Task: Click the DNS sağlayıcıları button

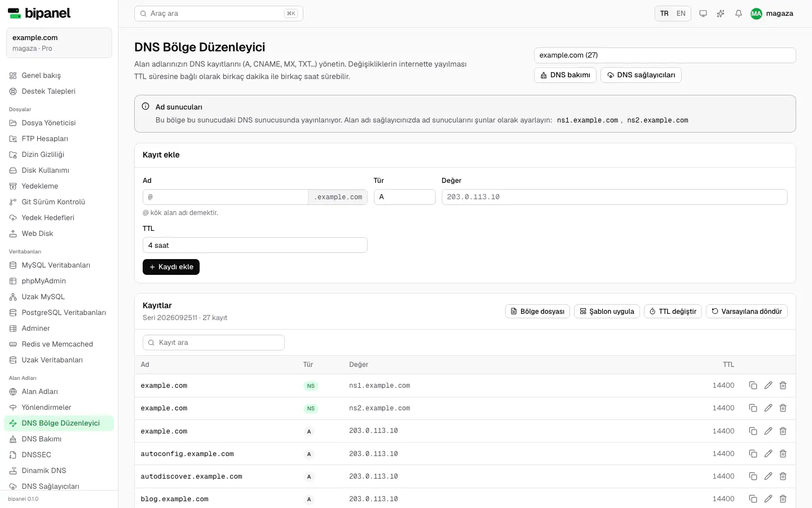Action: (641, 75)
